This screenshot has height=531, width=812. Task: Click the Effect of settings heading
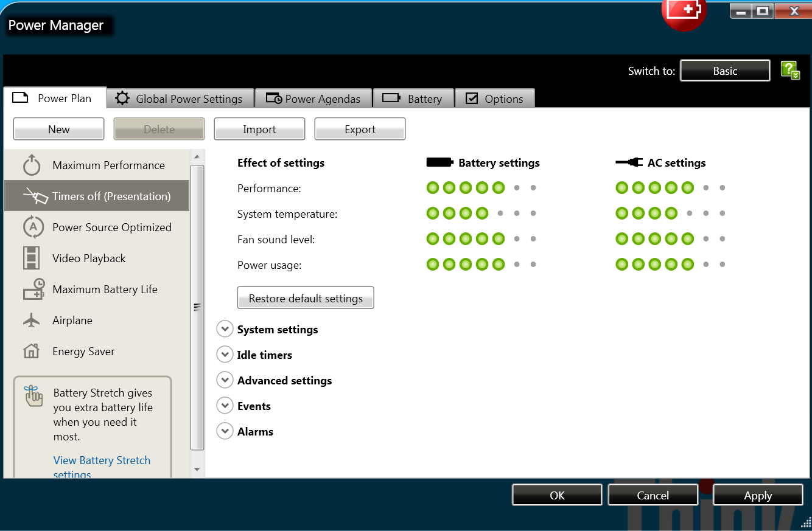(x=281, y=162)
